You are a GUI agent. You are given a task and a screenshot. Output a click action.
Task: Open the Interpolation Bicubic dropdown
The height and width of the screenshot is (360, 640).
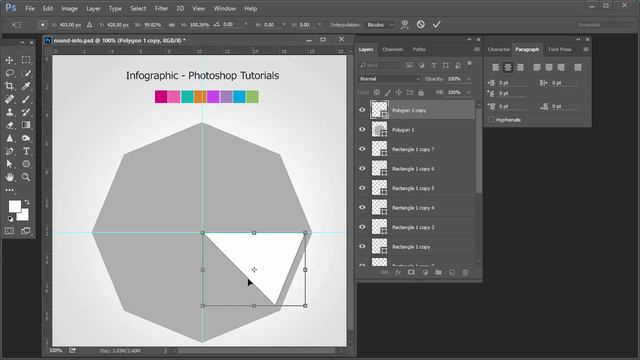(380, 25)
